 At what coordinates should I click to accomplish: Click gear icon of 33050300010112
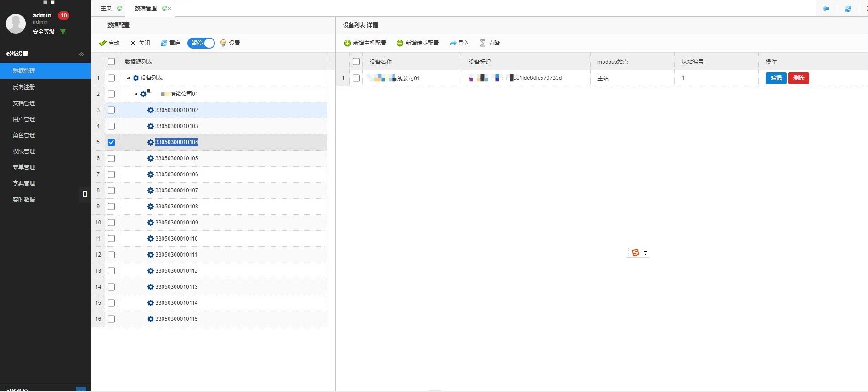(150, 271)
